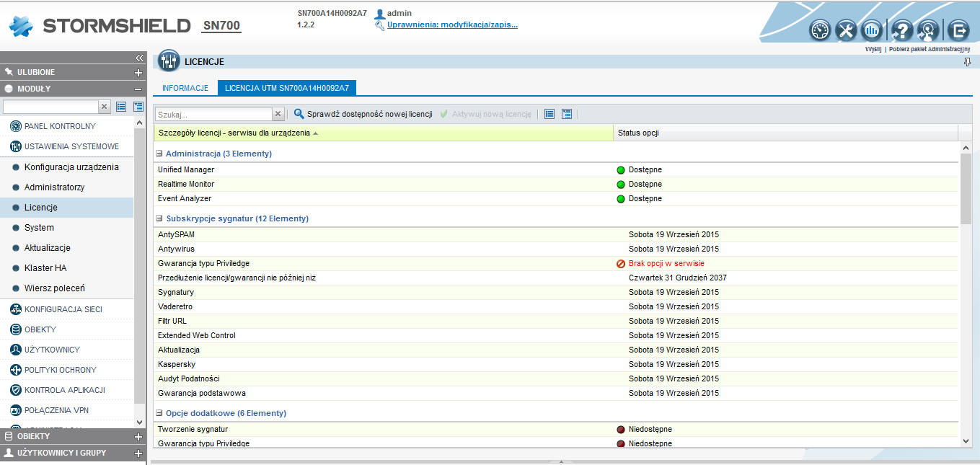Click the Obiekty module icon
This screenshot has height=465, width=980.
16,329
